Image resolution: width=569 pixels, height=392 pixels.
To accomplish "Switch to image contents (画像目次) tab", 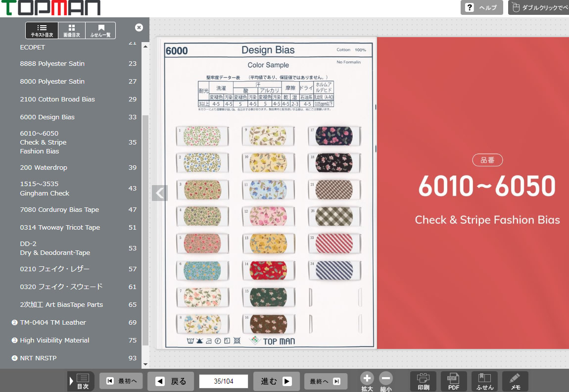I will click(72, 31).
